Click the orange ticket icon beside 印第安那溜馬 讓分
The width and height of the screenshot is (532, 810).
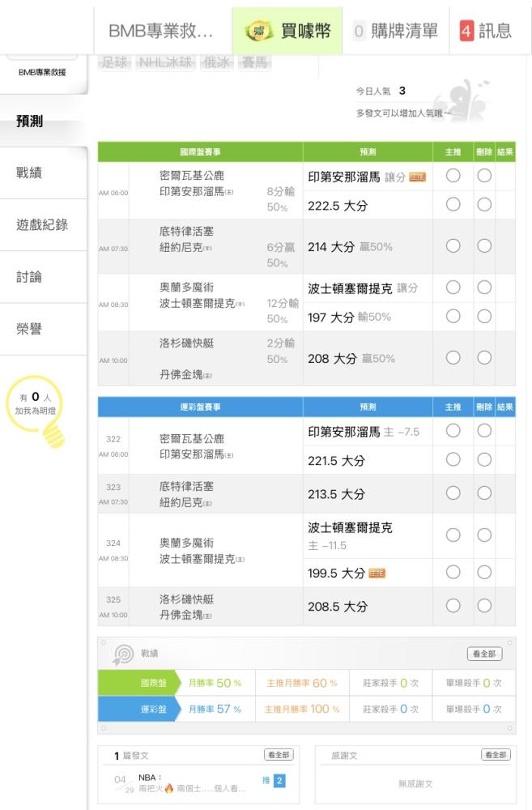(417, 177)
